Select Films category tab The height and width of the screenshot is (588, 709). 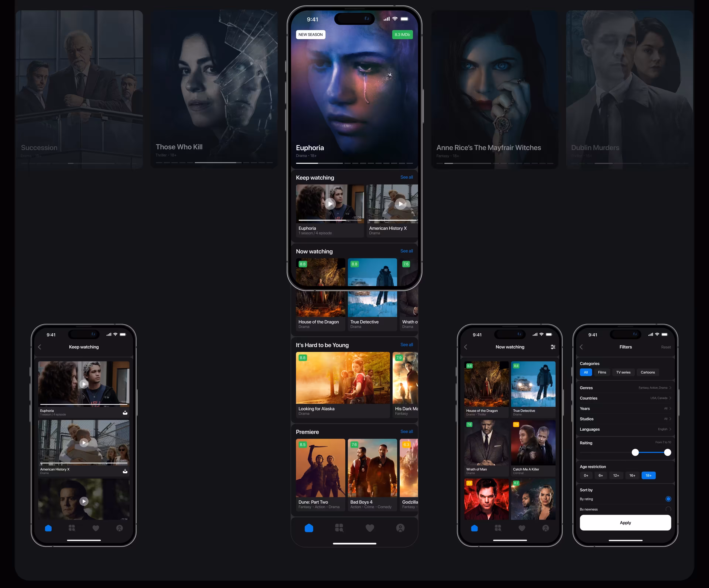pos(602,372)
